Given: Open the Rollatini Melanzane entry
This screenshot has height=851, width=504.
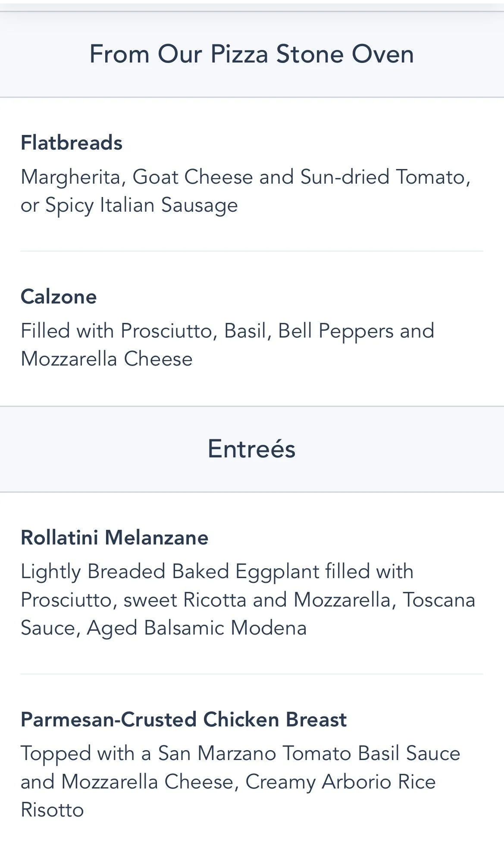Looking at the screenshot, I should tap(114, 538).
